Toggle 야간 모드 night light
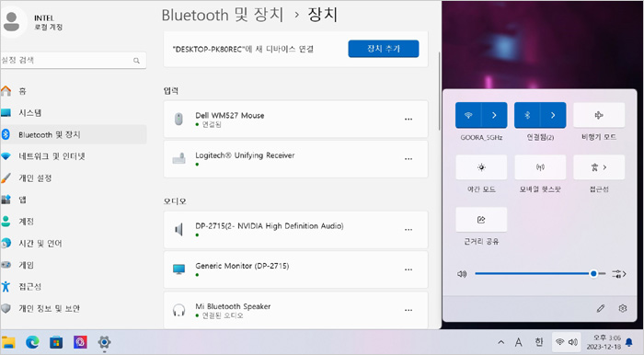644x355 pixels. tap(481, 167)
